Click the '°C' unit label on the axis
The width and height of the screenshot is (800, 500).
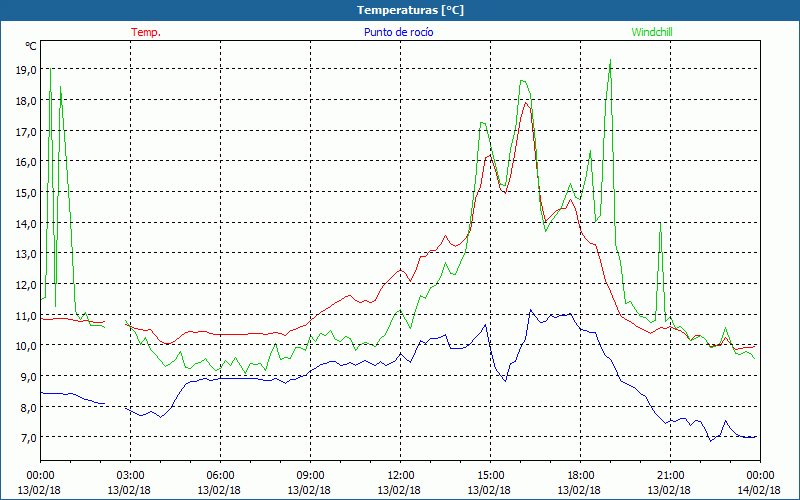click(x=31, y=46)
